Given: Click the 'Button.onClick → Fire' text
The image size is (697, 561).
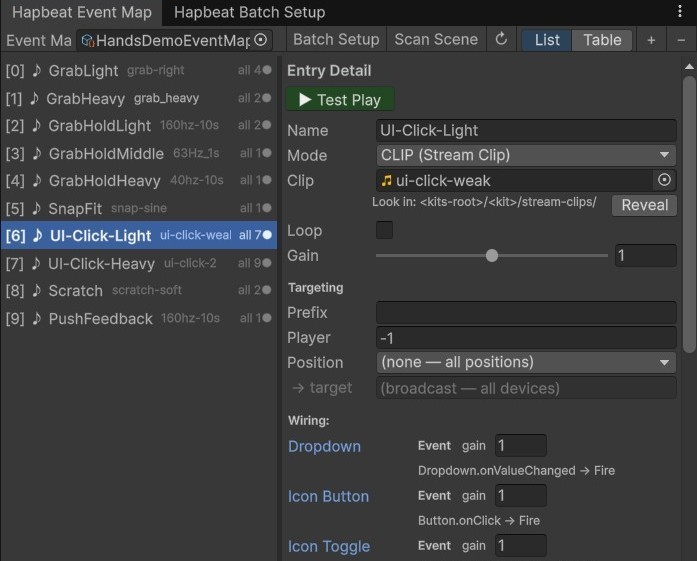Looking at the screenshot, I should point(479,521).
